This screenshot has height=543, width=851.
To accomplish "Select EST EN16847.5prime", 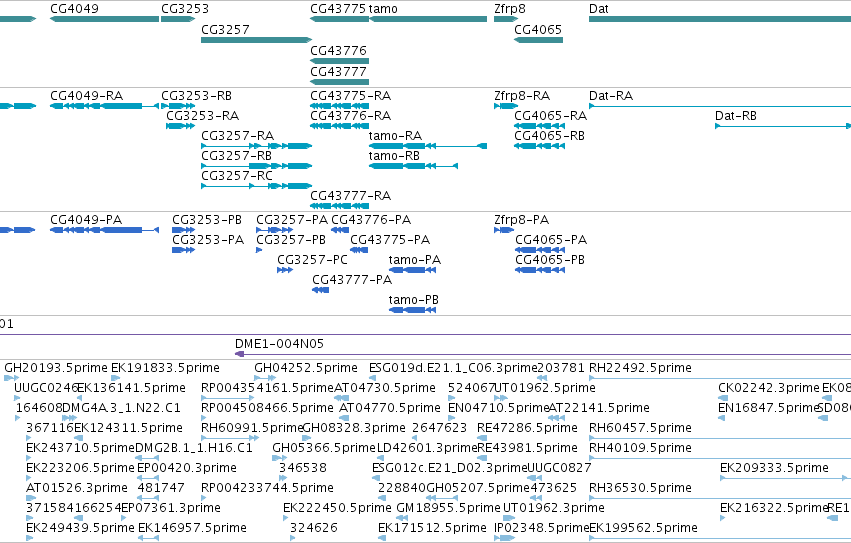I will (x=721, y=418).
